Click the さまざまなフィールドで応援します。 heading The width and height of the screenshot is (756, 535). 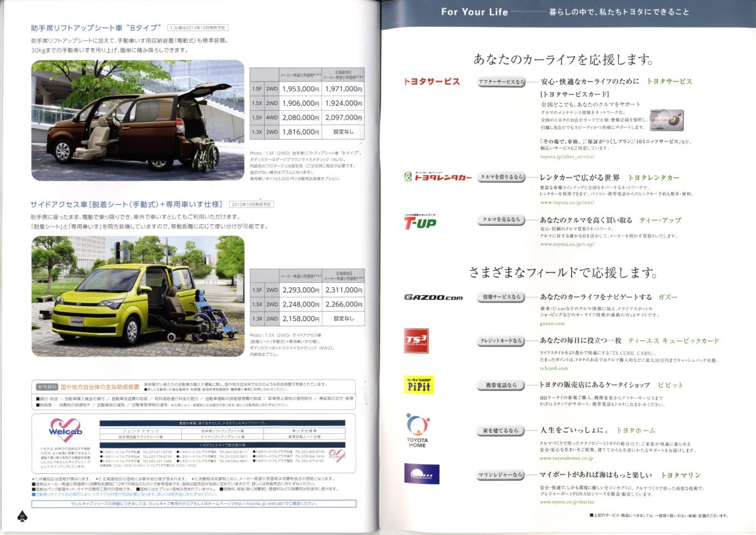pyautogui.click(x=563, y=273)
